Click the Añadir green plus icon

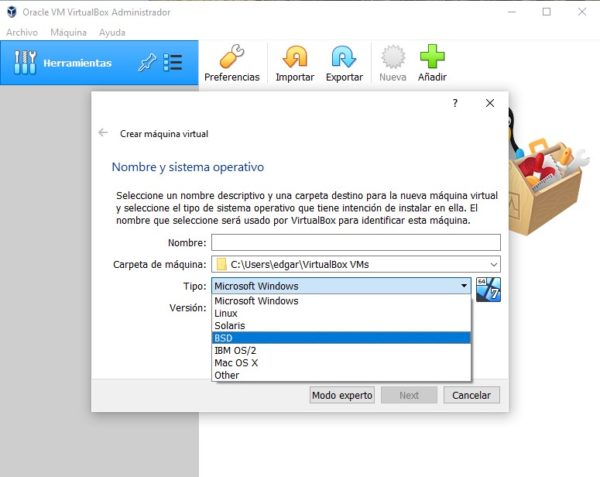coord(432,57)
